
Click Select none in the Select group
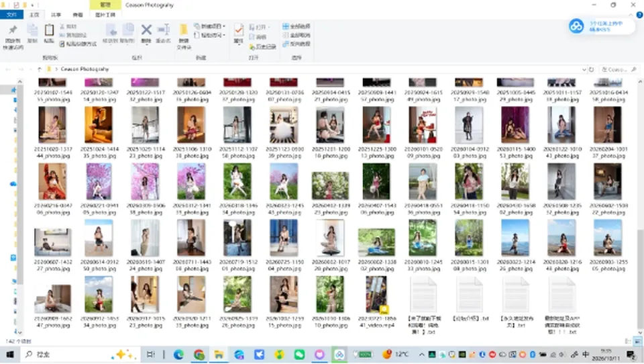(296, 35)
